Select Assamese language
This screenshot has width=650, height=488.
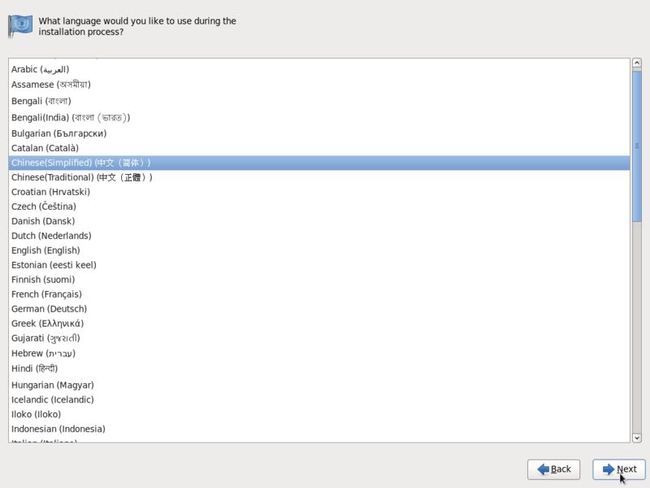click(x=319, y=85)
